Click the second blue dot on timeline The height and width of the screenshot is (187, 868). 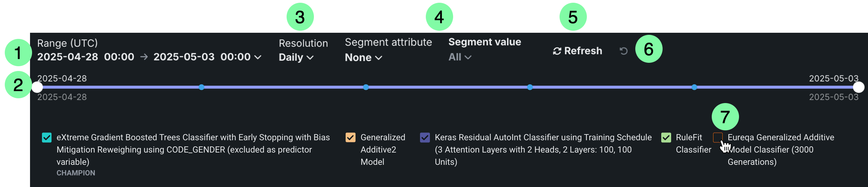[202, 87]
